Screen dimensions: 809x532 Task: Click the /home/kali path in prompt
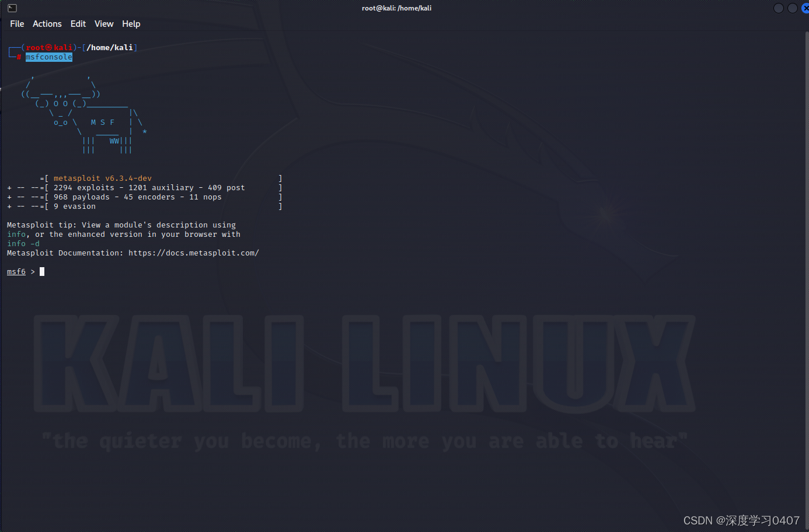pos(110,48)
